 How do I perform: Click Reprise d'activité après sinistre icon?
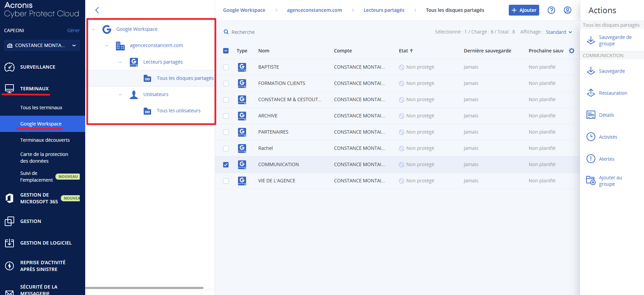9,266
